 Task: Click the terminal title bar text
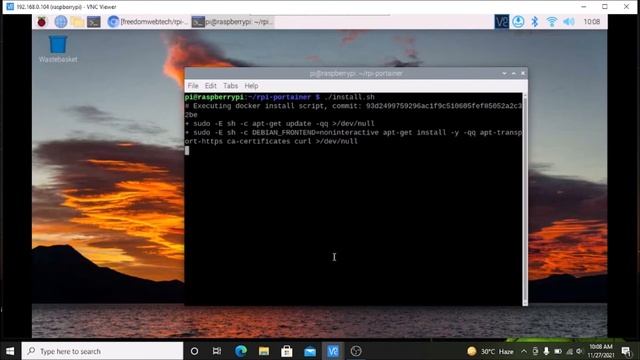tap(356, 73)
